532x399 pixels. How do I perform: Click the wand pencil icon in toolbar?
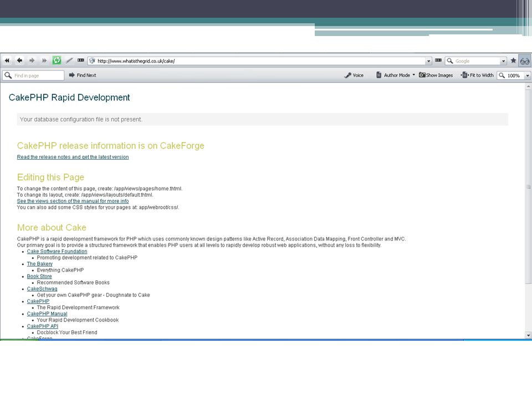pyautogui.click(x=69, y=61)
